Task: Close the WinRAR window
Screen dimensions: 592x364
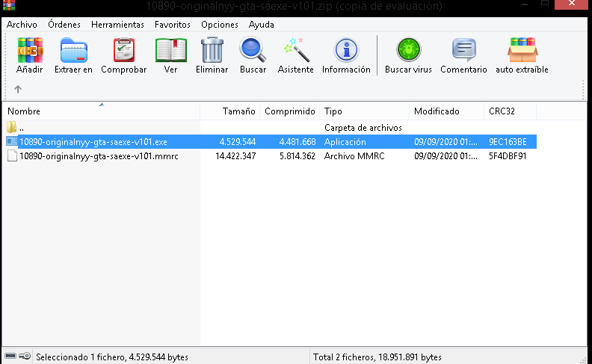Action: point(572,4)
